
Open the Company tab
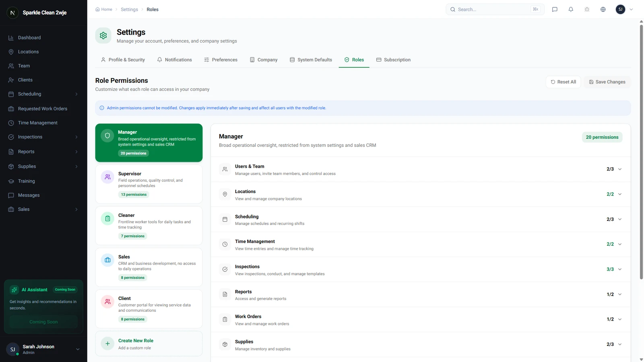pos(264,60)
